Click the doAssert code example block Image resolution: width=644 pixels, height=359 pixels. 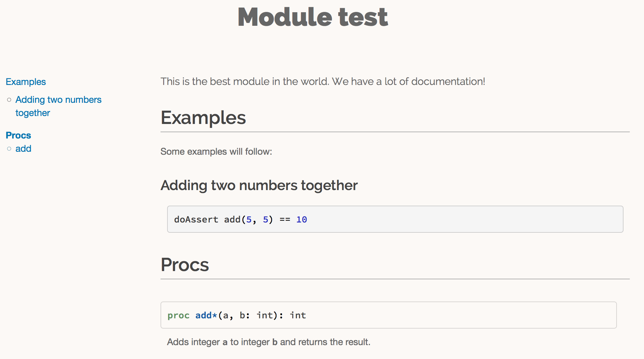click(394, 219)
